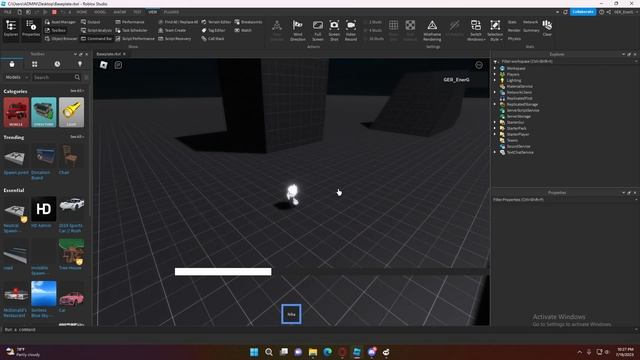Open the Call Stack window
The height and width of the screenshot is (360, 640).
coord(213,38)
